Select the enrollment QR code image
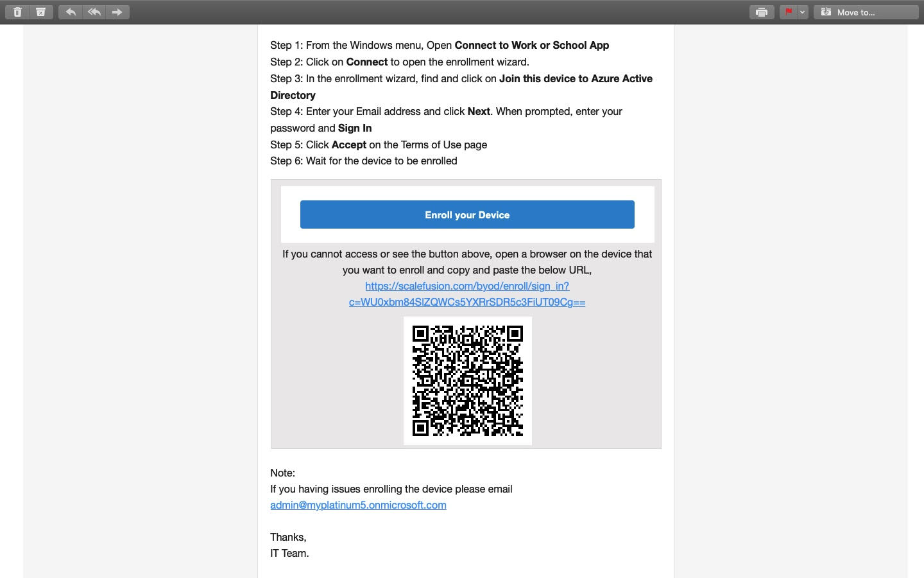Viewport: 924px width, 578px height. click(x=468, y=381)
